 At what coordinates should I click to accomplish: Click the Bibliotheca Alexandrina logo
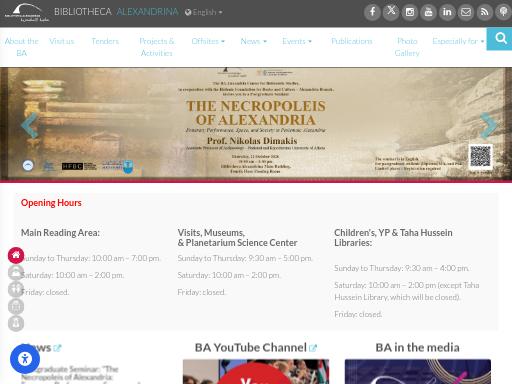(27, 13)
